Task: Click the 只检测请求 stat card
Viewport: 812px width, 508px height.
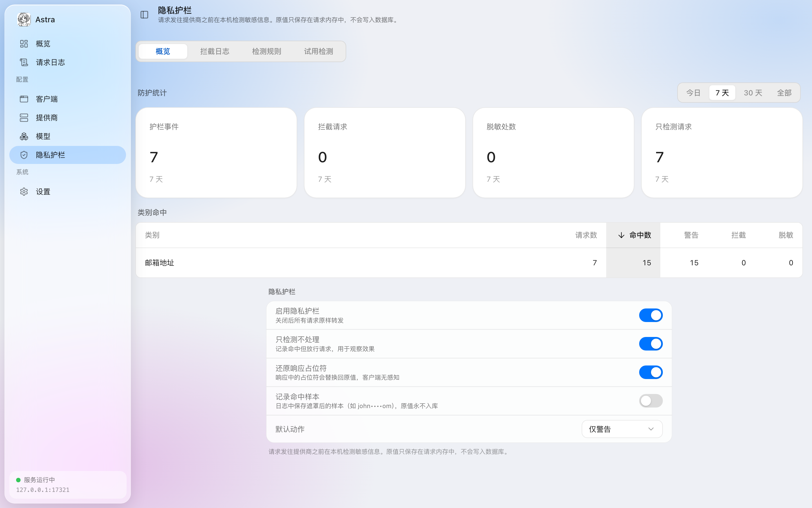Action: (722, 152)
